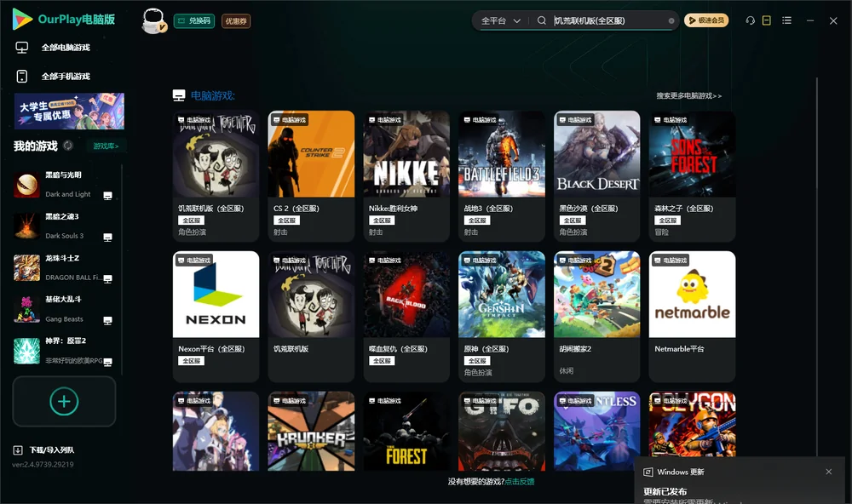The width and height of the screenshot is (852, 504).
Task: Open 原神 Genshin Impact card
Action: pyautogui.click(x=502, y=316)
